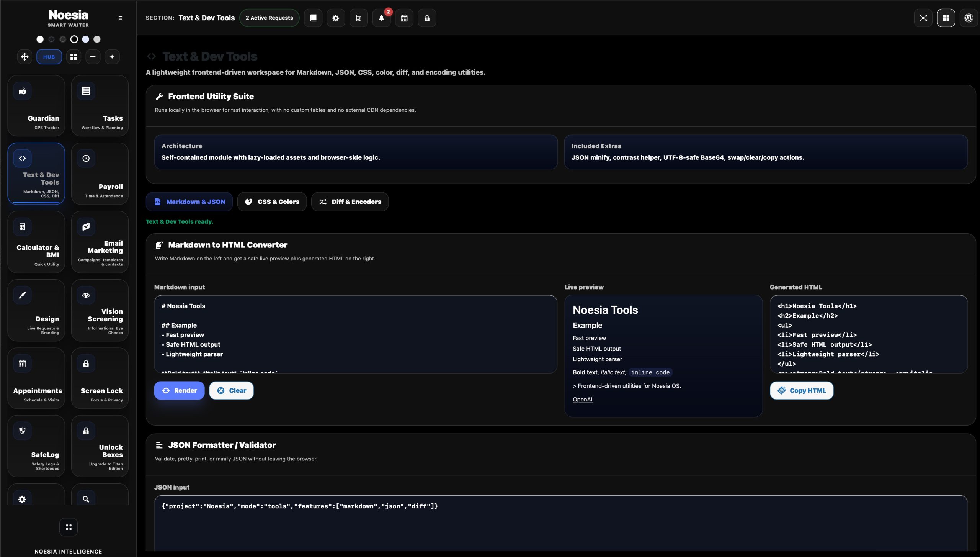Select the Text & Dev Tools tile
This screenshot has height=557, width=980.
coord(36,174)
